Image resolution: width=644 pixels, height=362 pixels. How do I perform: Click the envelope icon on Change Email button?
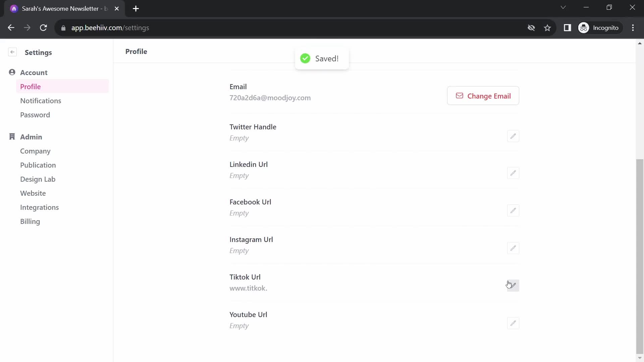(x=459, y=96)
